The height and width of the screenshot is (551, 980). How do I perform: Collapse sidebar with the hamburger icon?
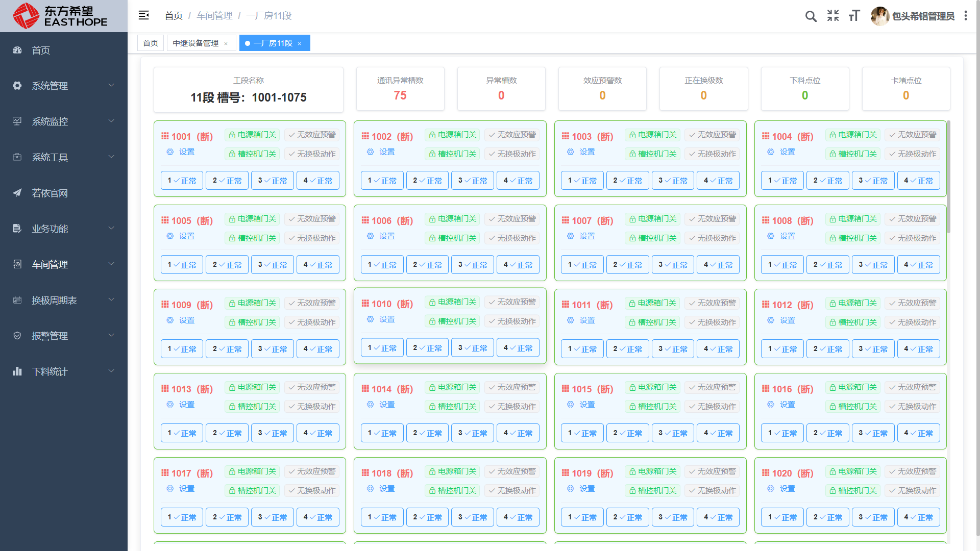click(x=144, y=15)
